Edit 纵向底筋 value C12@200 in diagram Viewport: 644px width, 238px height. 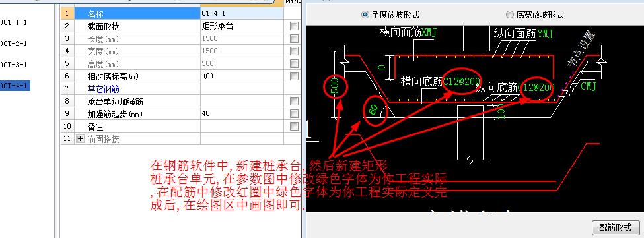[536, 87]
